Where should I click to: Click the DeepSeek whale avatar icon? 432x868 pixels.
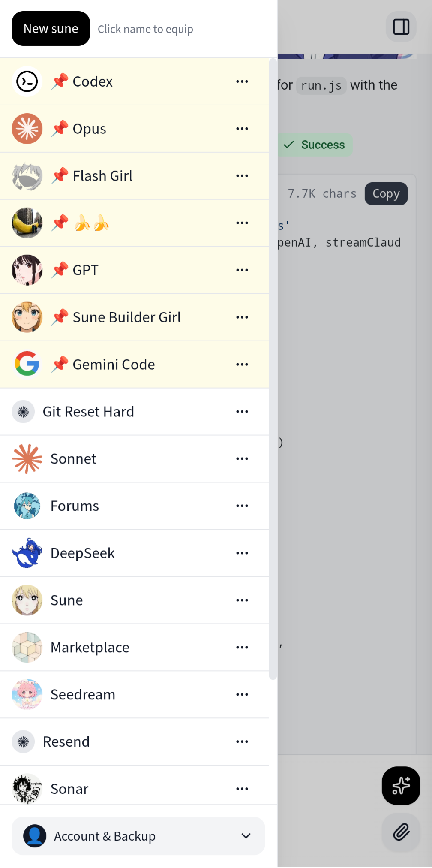27,553
